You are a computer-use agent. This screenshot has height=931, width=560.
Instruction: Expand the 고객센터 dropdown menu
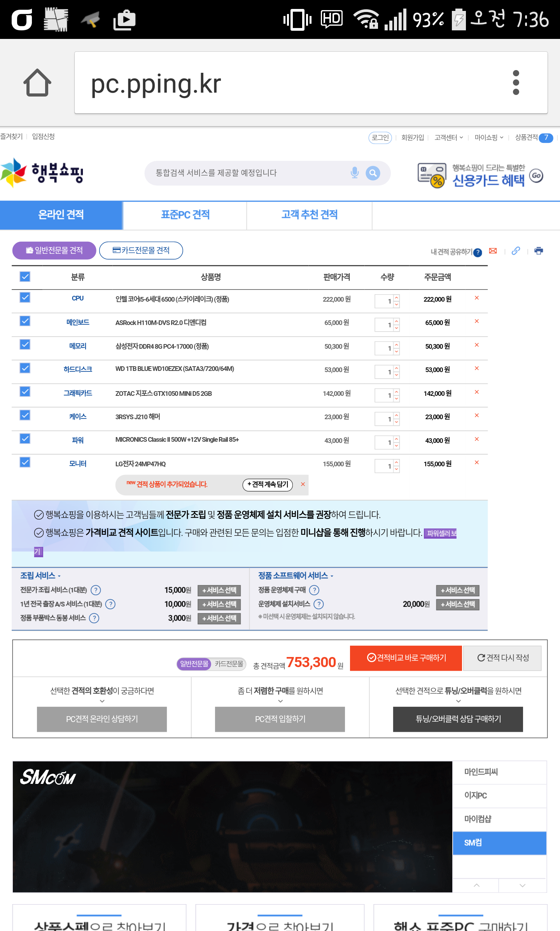coord(448,137)
